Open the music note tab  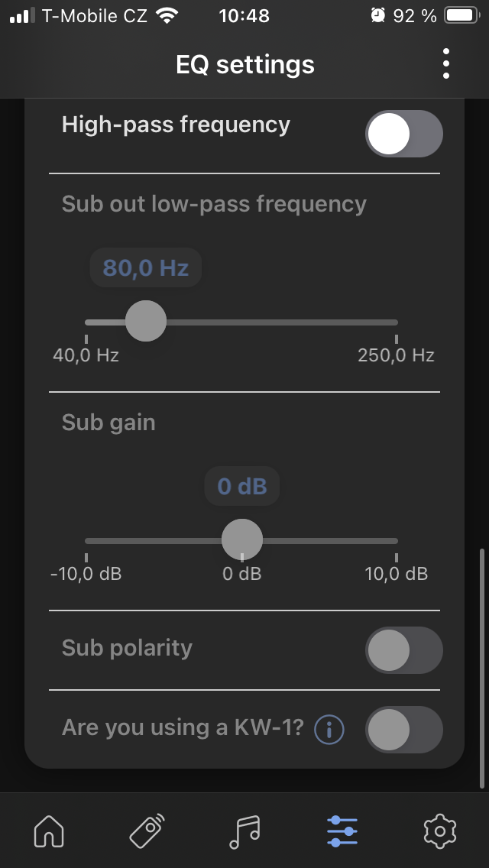click(x=244, y=831)
